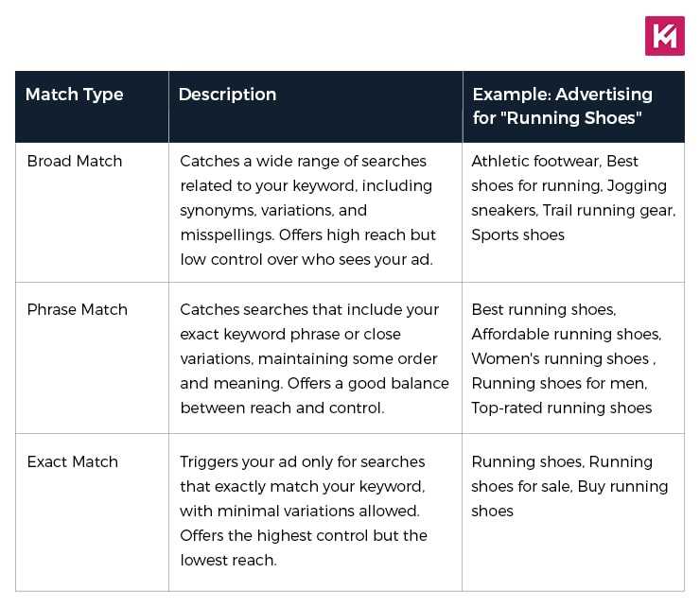Click the "Top-rated running shoes" example

click(x=562, y=408)
